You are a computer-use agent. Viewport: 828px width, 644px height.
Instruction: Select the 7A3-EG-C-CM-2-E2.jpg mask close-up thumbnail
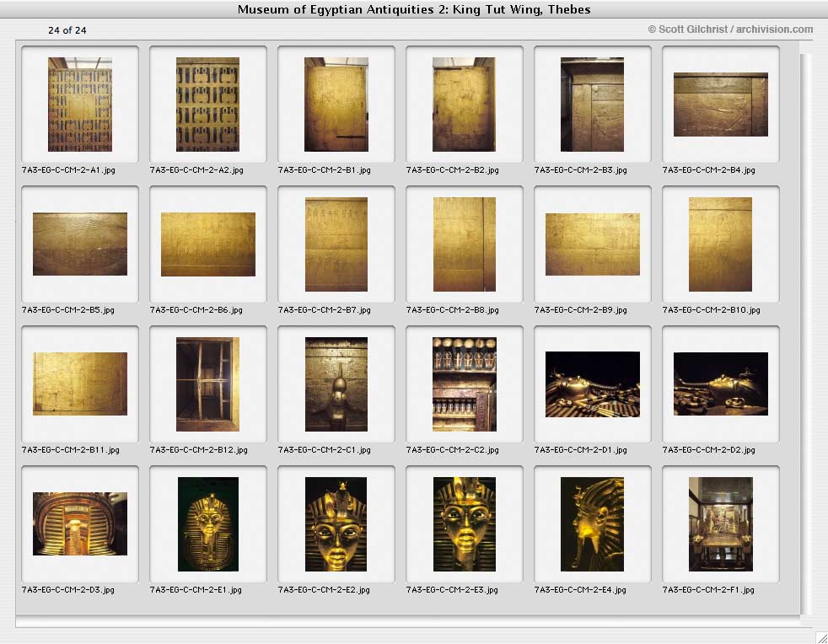(x=336, y=524)
